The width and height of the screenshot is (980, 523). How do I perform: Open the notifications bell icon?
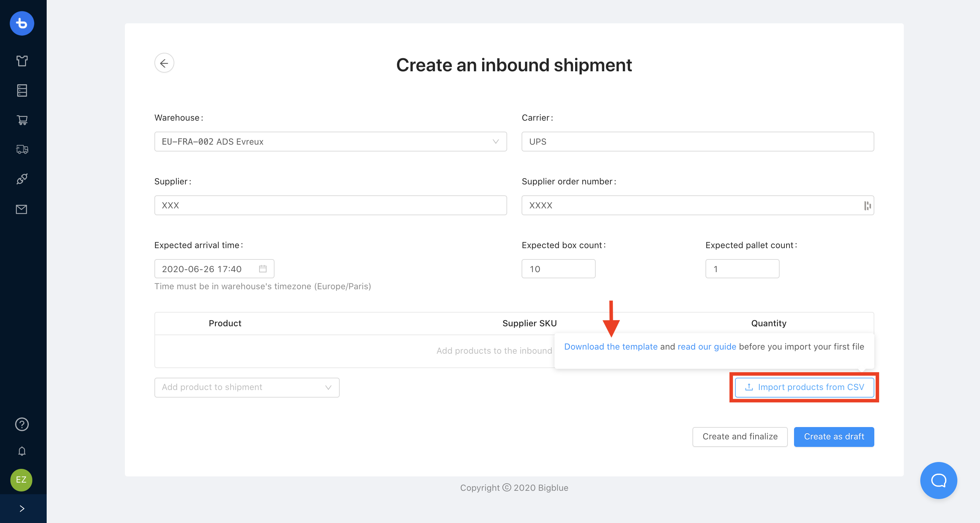[22, 451]
